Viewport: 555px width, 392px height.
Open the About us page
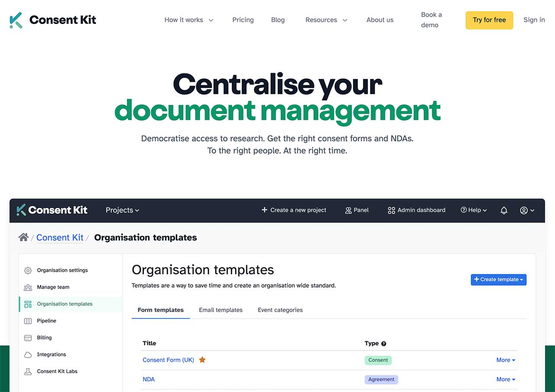(x=380, y=20)
